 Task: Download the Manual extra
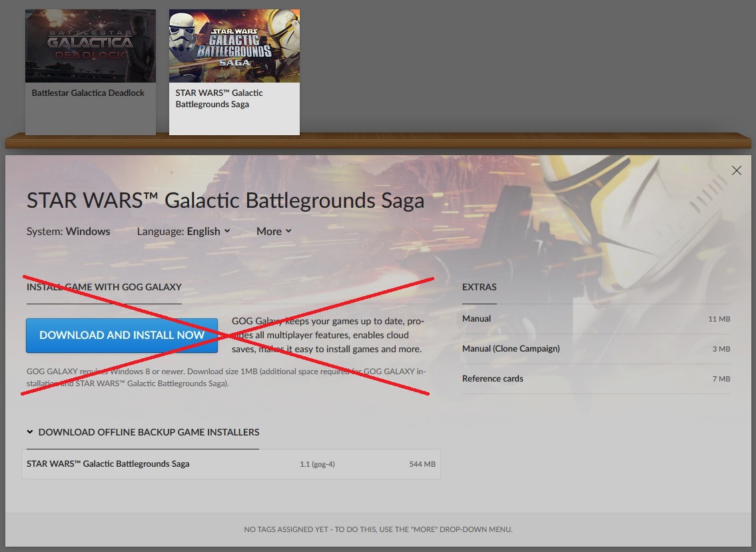point(596,319)
